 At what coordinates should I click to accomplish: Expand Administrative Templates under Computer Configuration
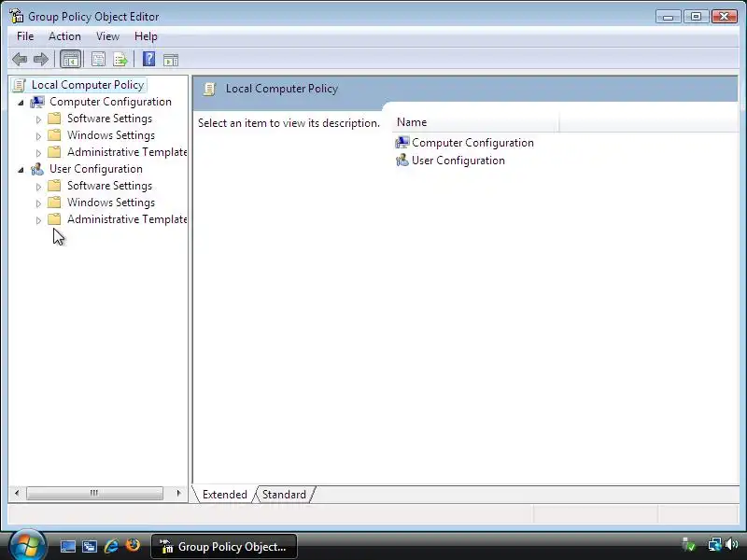38,153
